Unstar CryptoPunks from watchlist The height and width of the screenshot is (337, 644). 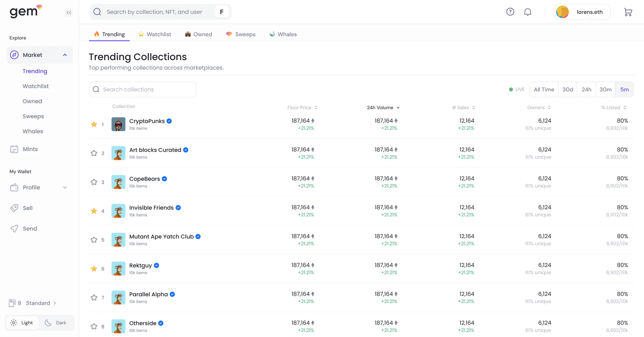(94, 124)
